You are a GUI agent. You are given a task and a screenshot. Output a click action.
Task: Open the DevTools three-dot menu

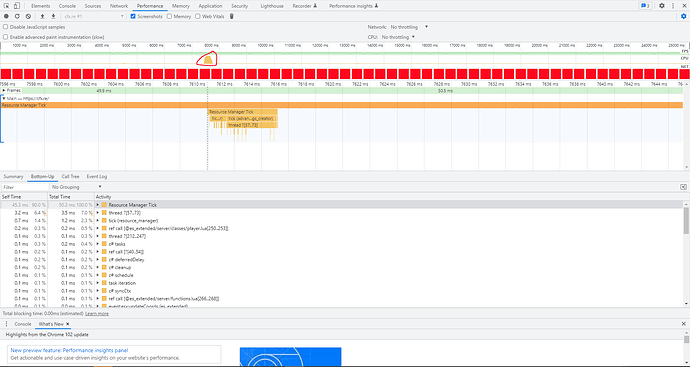click(x=673, y=6)
